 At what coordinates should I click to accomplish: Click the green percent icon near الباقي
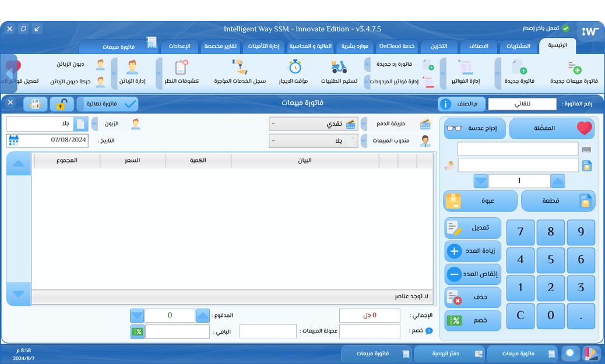[x=138, y=331]
